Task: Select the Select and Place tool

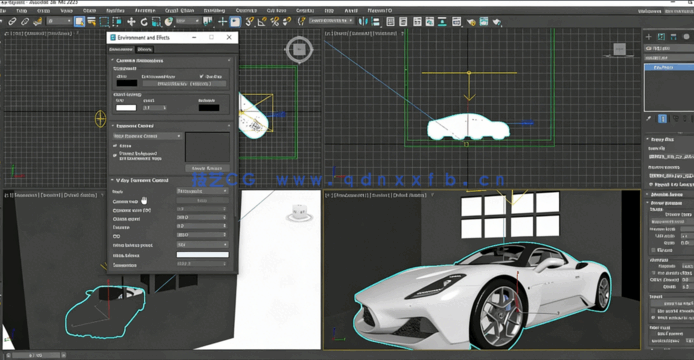Action: tap(169, 21)
